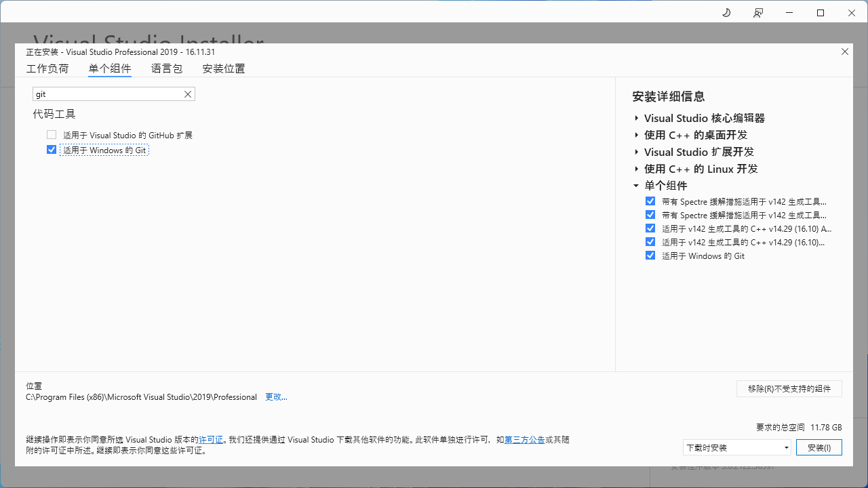Uncheck 适用于 Windows 的 Git in component list

click(x=52, y=150)
